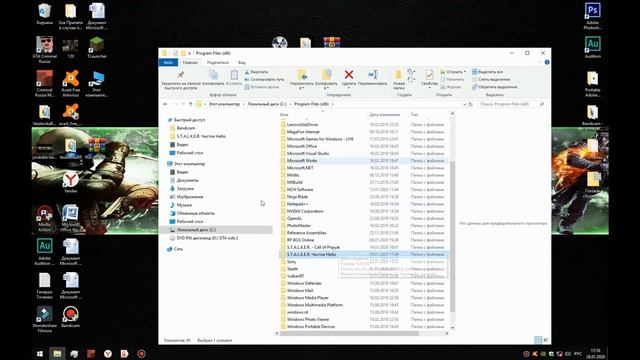Image resolution: width=640 pixels, height=360 pixels.
Task: Open the Open (Открыть) dropdown in ribbon
Action: (x=453, y=72)
